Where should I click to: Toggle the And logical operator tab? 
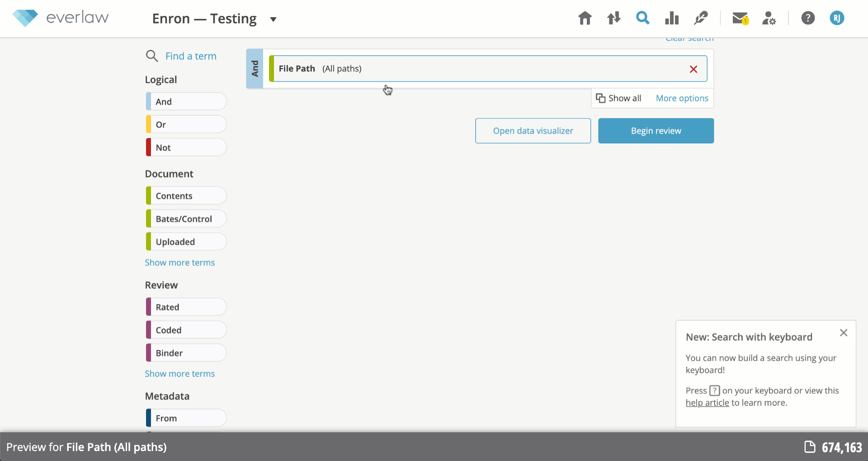[x=255, y=69]
